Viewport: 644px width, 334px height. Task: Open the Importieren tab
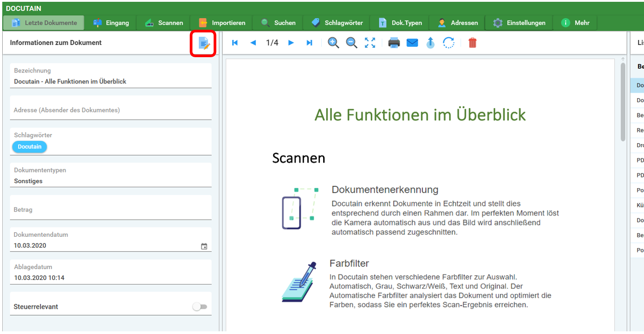click(x=222, y=23)
